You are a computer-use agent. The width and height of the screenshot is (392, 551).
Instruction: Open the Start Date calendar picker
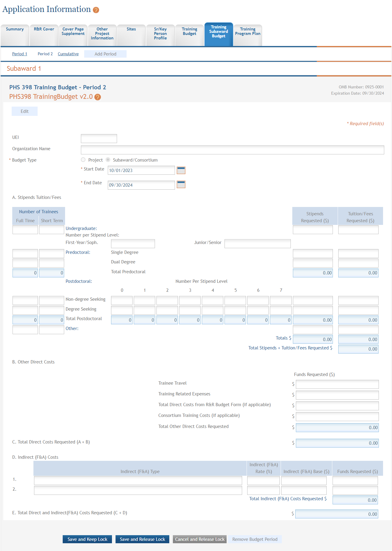point(181,170)
